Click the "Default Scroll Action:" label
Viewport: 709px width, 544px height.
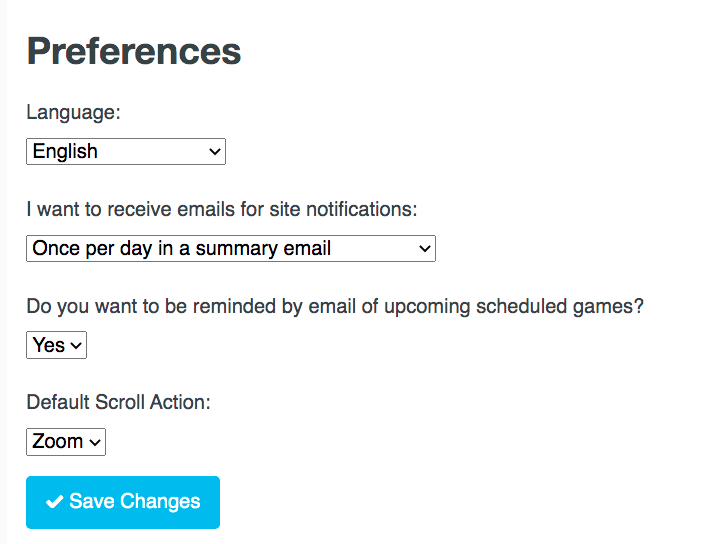119,402
